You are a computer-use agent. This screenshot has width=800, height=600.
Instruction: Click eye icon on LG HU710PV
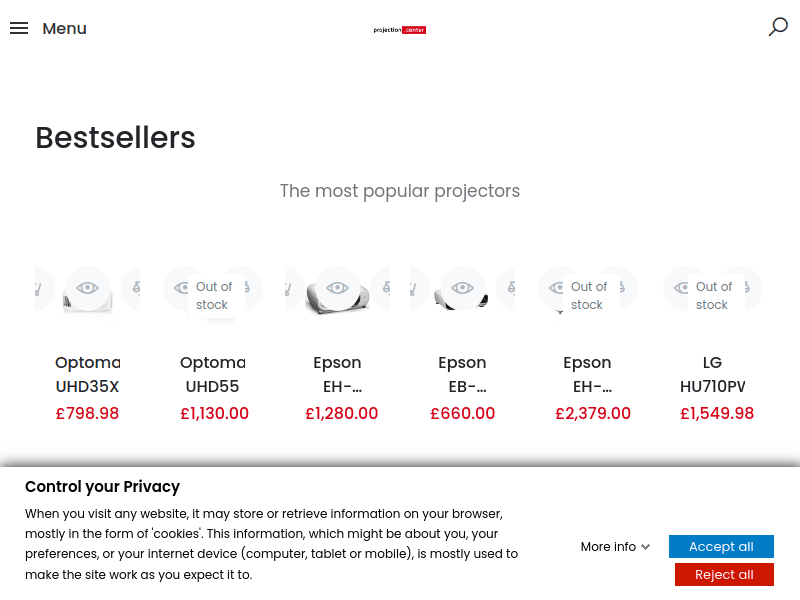tap(684, 288)
